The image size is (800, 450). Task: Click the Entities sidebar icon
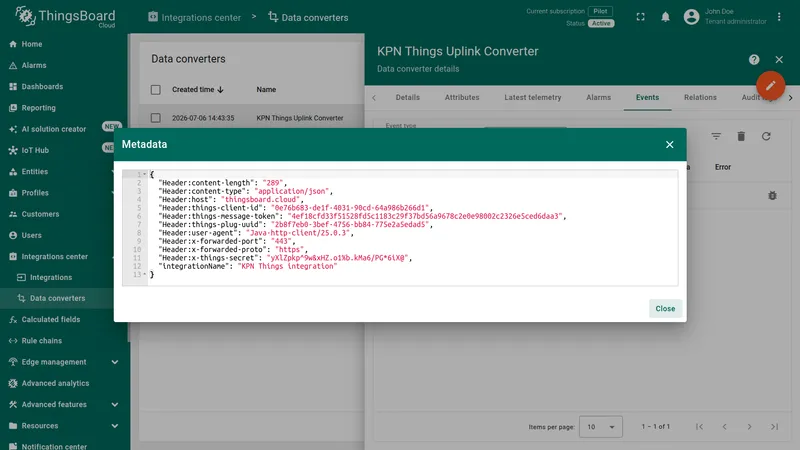coord(13,172)
